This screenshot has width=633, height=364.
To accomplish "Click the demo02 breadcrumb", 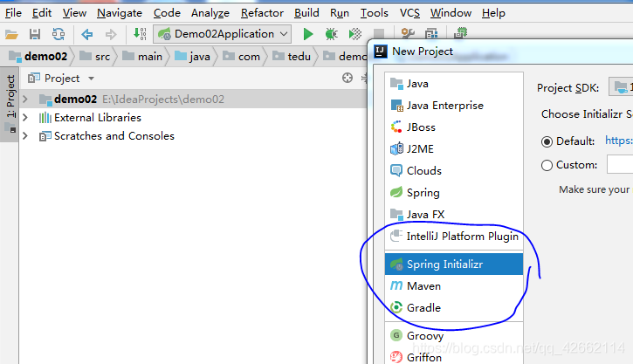I will click(38, 56).
